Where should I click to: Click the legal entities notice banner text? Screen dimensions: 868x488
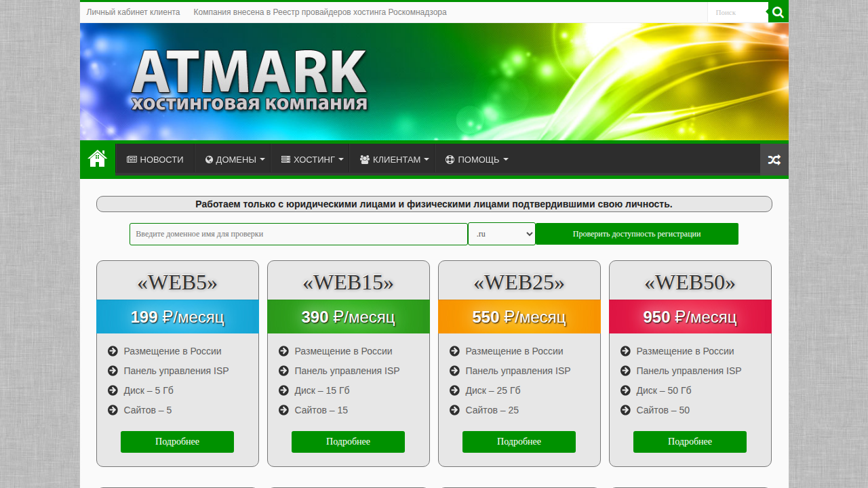(x=434, y=204)
